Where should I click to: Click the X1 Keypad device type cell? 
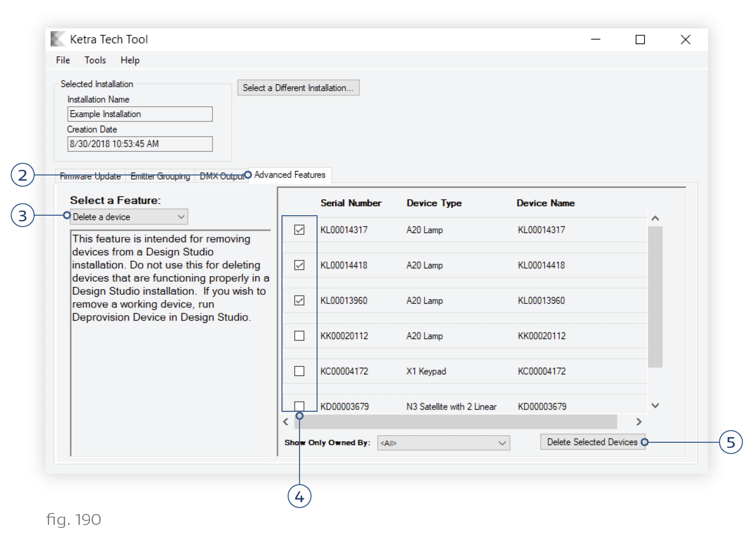(x=426, y=372)
